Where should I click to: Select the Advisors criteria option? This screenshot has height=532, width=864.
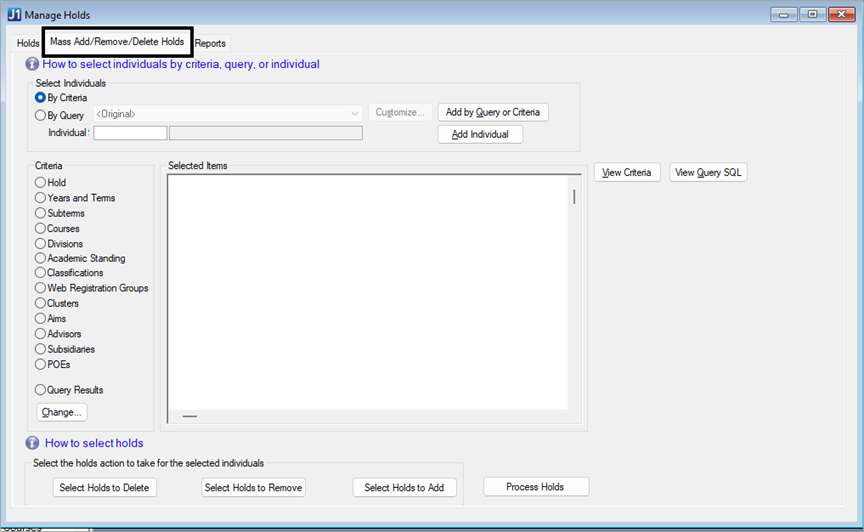[x=40, y=334]
